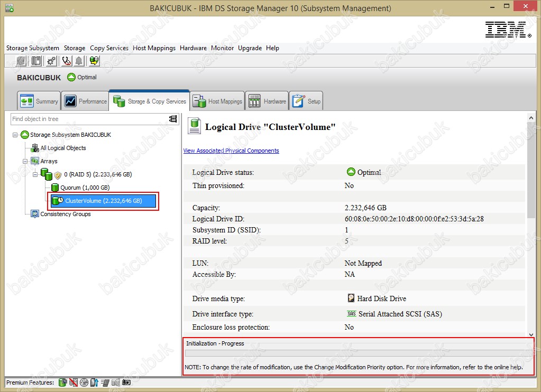Open the Help menu
This screenshot has height=392, width=541.
tap(272, 48)
